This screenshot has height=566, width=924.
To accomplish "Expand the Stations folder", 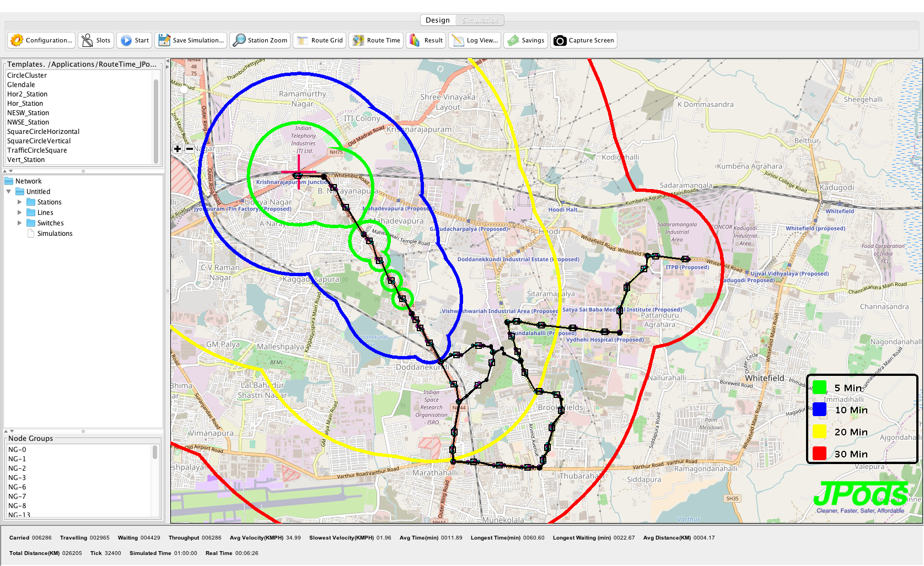I will 20,202.
